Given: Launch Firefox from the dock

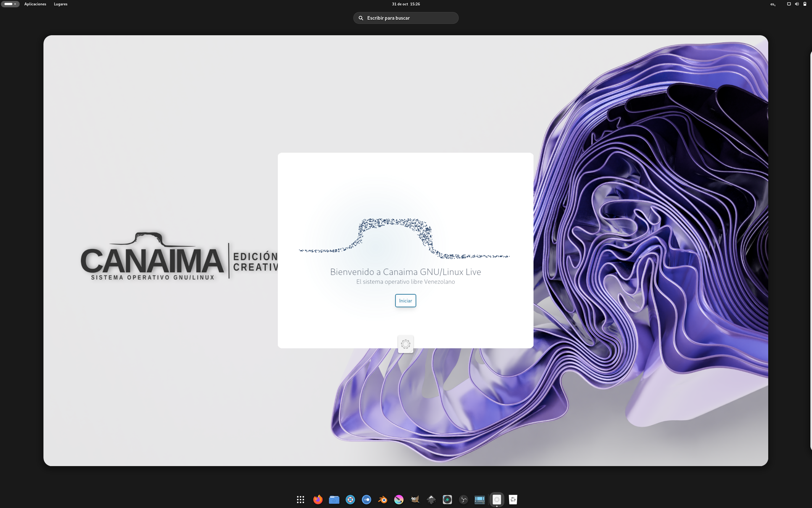Looking at the screenshot, I should pyautogui.click(x=318, y=499).
